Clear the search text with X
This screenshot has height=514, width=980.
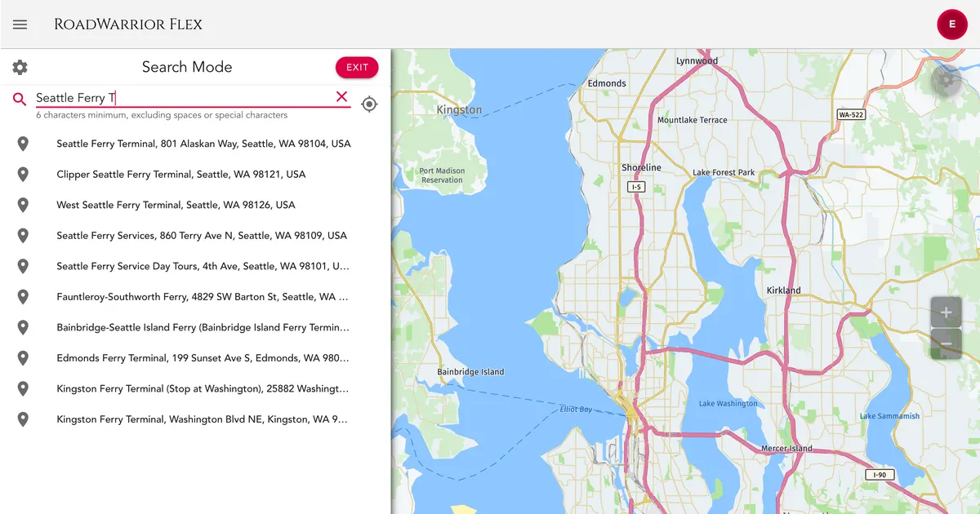tap(341, 97)
